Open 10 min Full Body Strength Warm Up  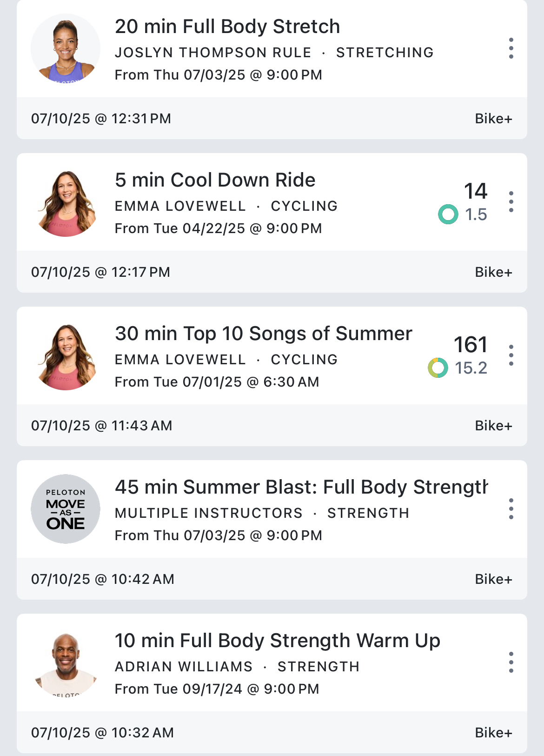[277, 641]
